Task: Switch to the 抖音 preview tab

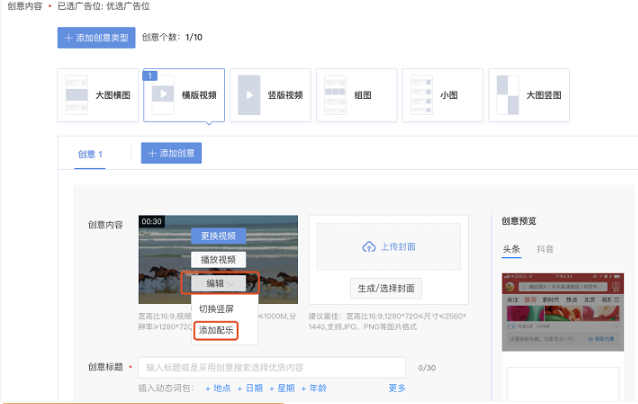Action: pyautogui.click(x=546, y=249)
